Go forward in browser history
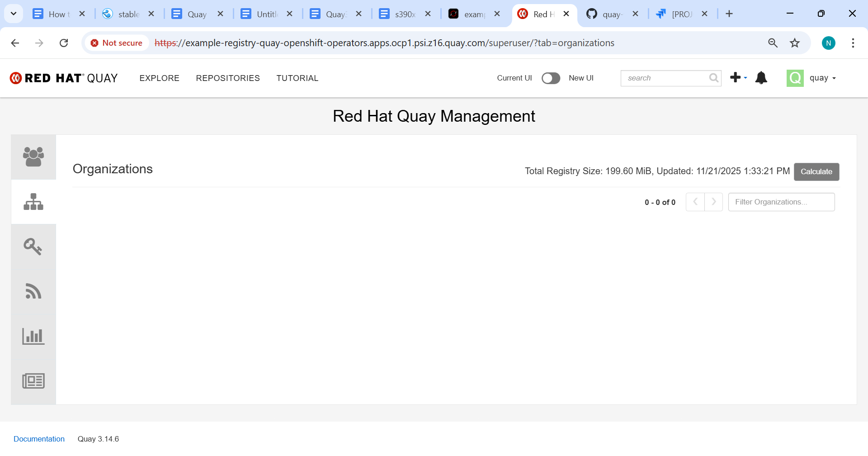 39,43
